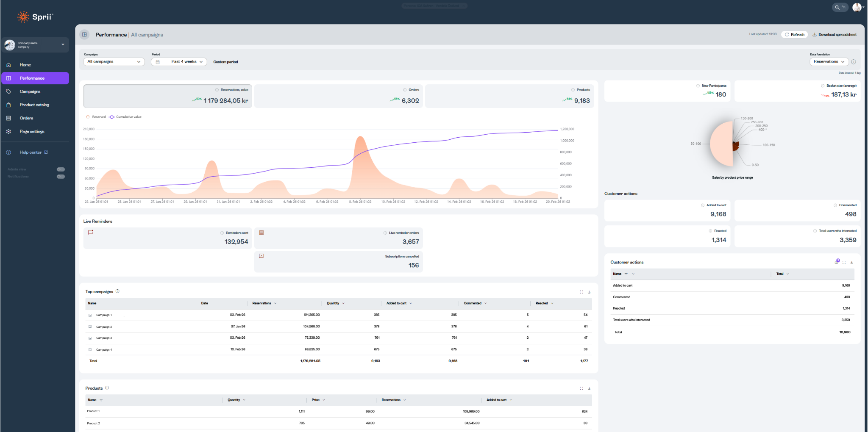Click the Refresh button
Screen dimensions: 868x432
tap(794, 35)
